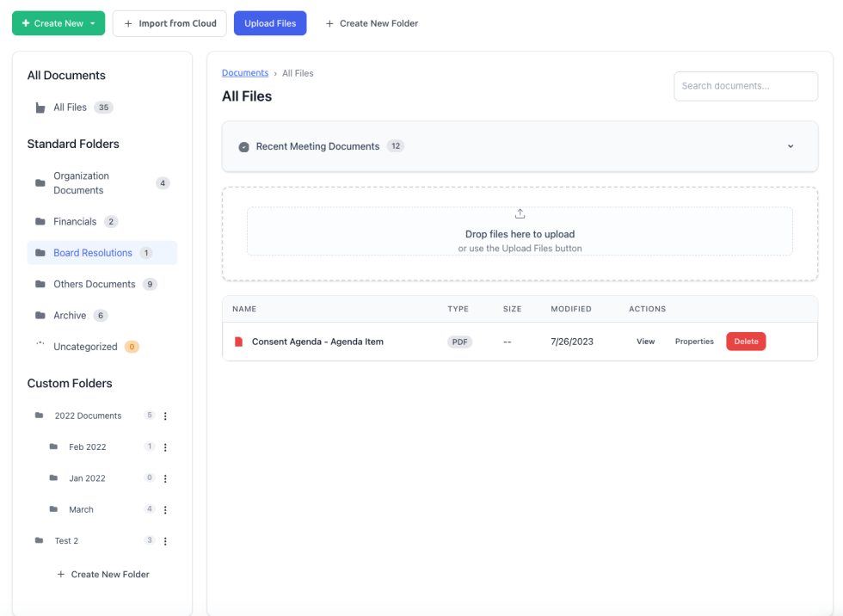
Task: Click Import from Cloud button
Action: pos(169,23)
